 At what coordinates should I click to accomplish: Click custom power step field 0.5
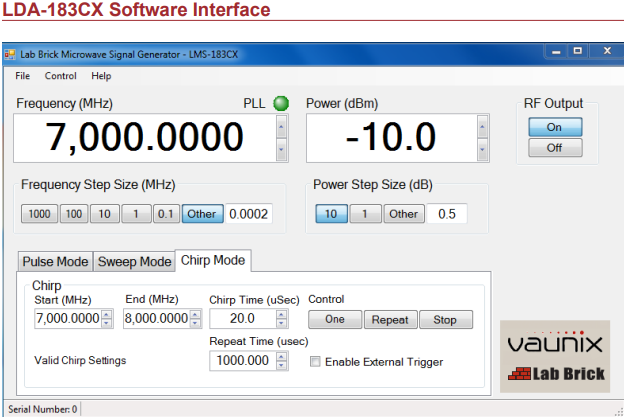point(447,214)
